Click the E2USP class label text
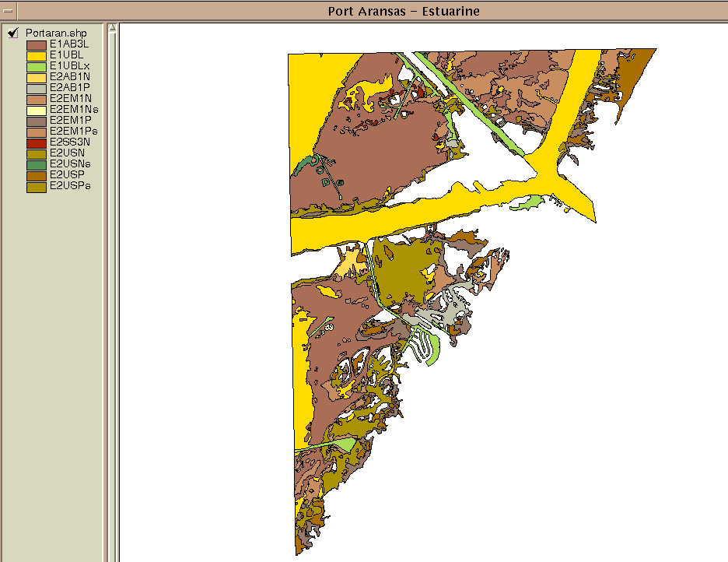Viewport: 728px width, 562px height. [66, 175]
